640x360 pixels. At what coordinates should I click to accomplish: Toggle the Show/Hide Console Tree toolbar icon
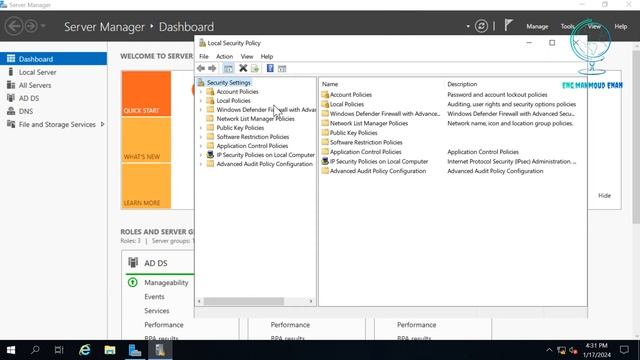tap(228, 69)
